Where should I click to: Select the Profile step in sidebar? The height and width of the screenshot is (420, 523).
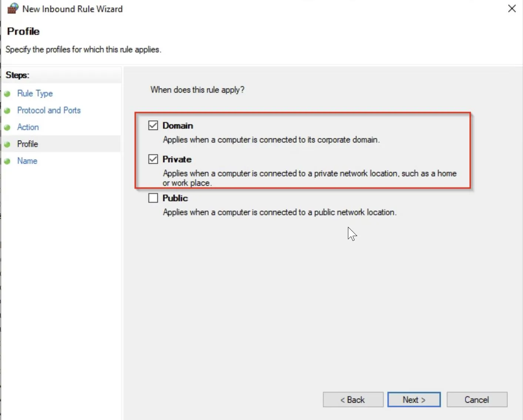pos(27,144)
